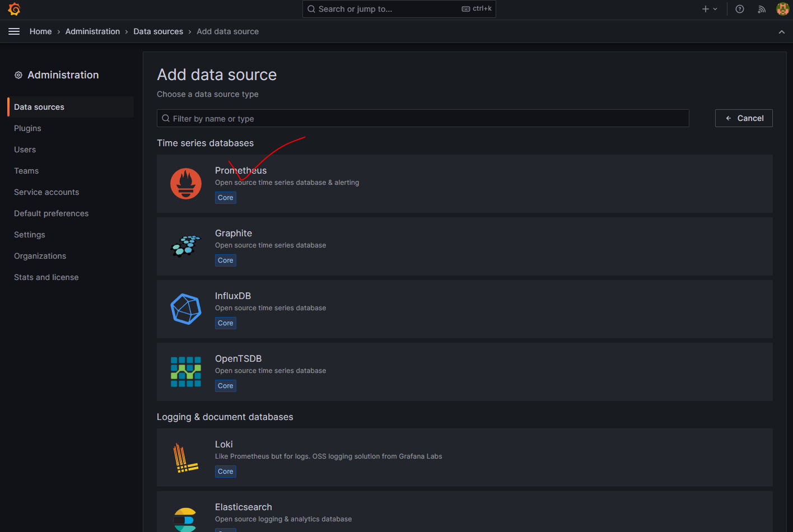
Task: Click the ctrl+k shortcut hint
Action: click(482, 8)
